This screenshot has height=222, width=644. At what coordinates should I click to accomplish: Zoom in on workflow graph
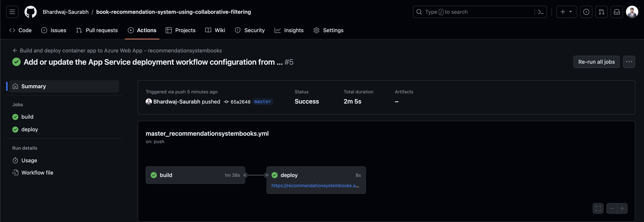pos(622,208)
